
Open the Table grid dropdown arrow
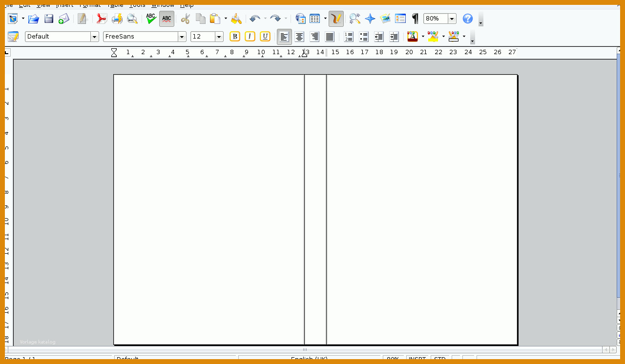(325, 19)
